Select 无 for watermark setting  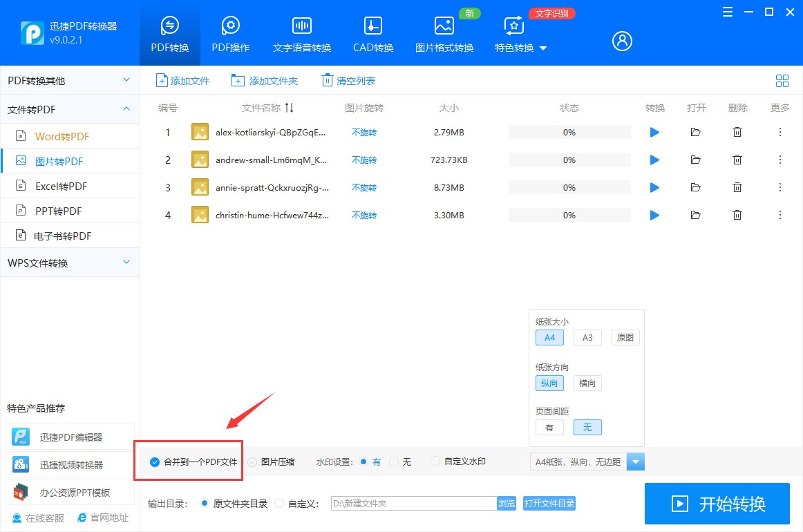coord(393,461)
